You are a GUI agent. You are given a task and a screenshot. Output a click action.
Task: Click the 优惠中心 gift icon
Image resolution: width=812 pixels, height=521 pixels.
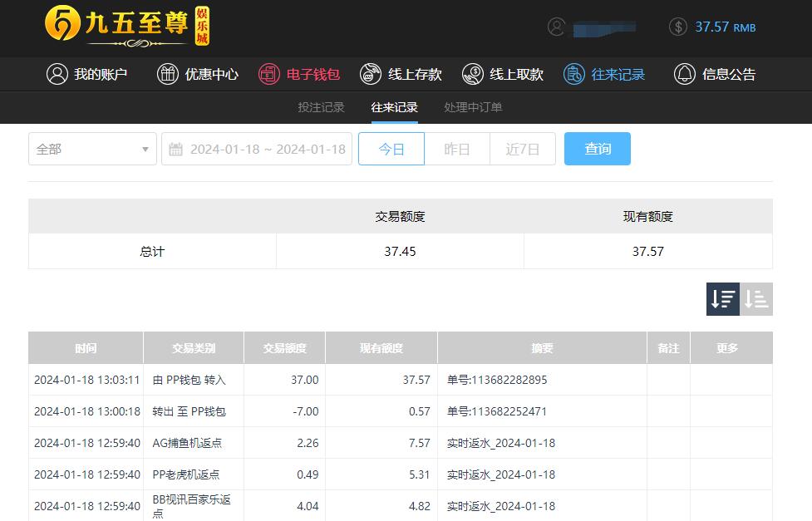tap(168, 74)
